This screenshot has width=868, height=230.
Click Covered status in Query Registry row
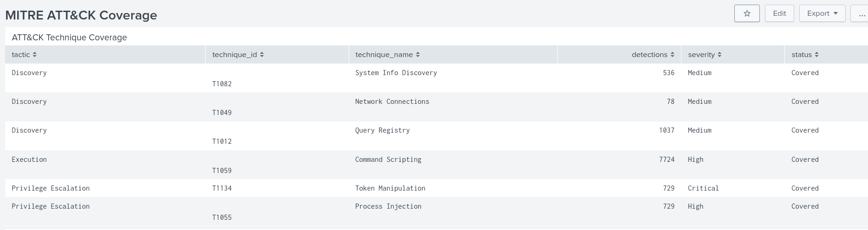tap(805, 130)
